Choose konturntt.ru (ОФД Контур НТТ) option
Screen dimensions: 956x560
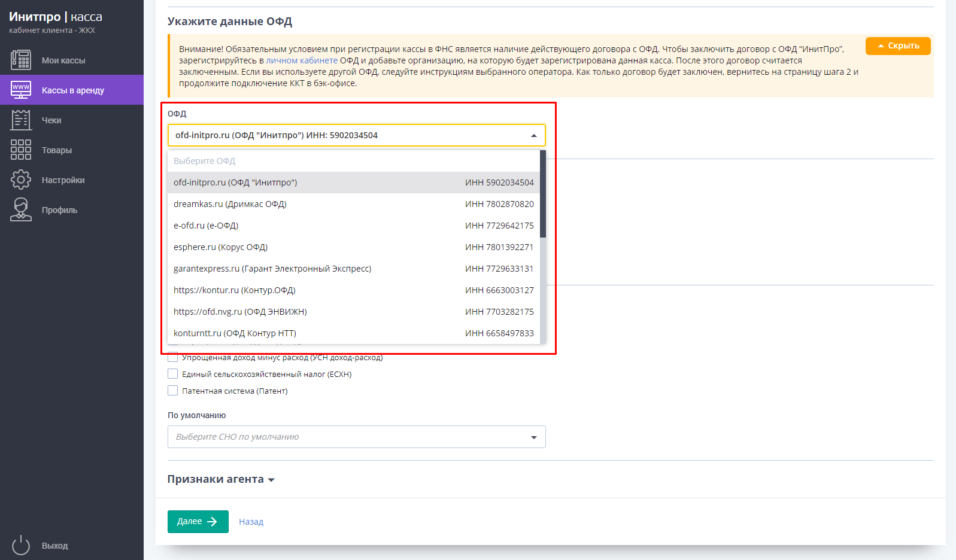pos(354,333)
